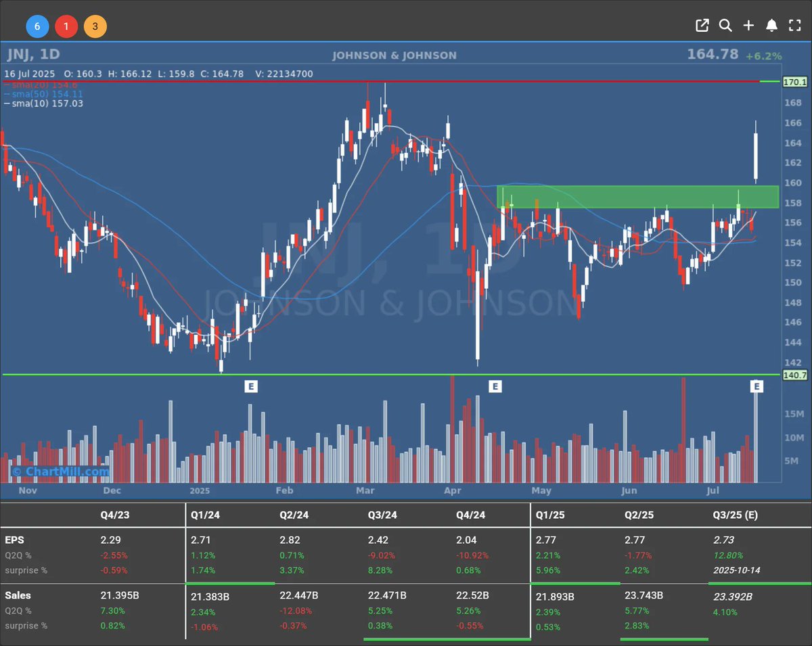
Task: Open the ChartMill.com link
Action: point(60,471)
